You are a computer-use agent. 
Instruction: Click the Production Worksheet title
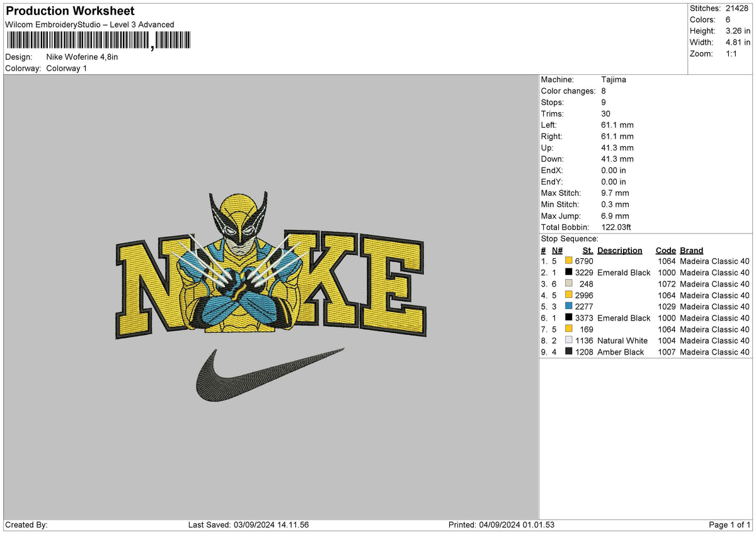pos(70,11)
